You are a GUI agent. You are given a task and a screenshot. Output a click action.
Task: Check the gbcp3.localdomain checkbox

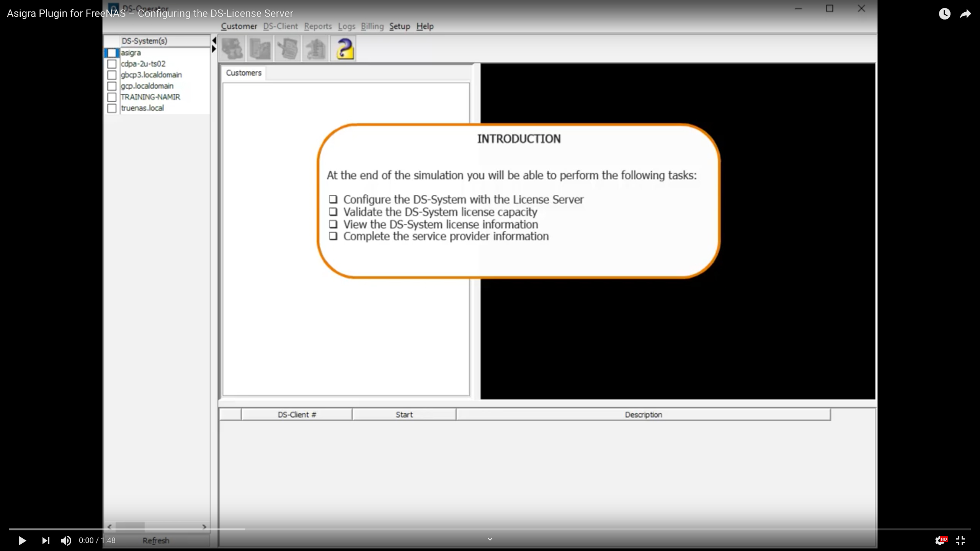pos(111,75)
